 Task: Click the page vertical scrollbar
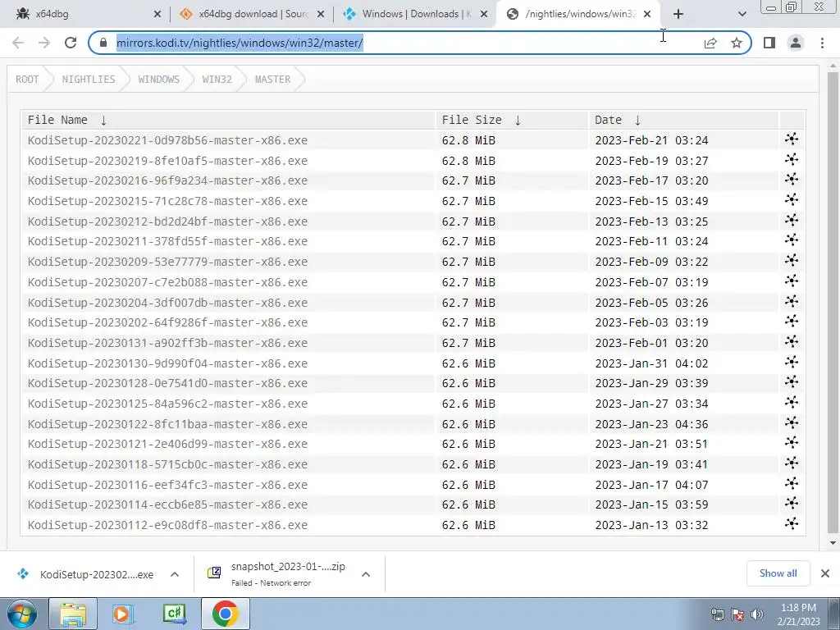tap(833, 303)
